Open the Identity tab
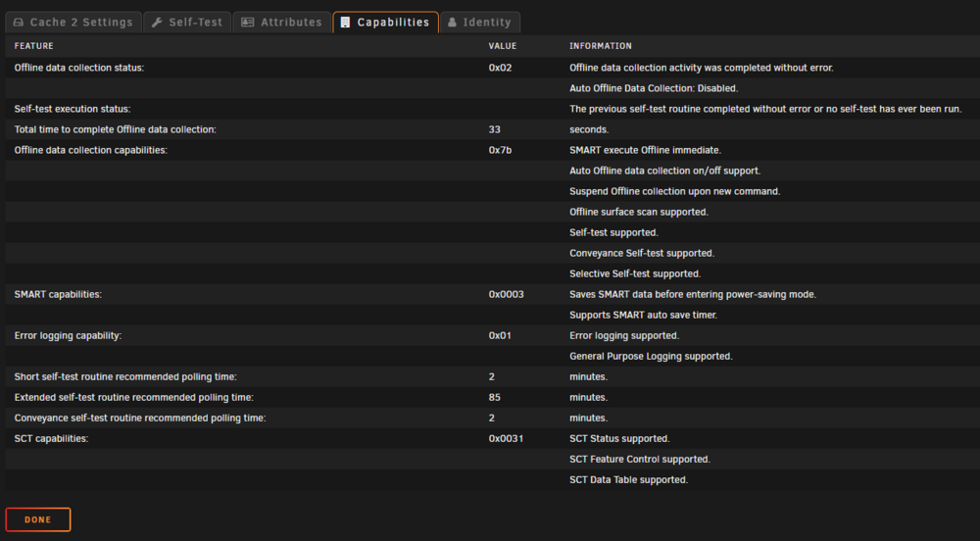980x541 pixels. [480, 22]
